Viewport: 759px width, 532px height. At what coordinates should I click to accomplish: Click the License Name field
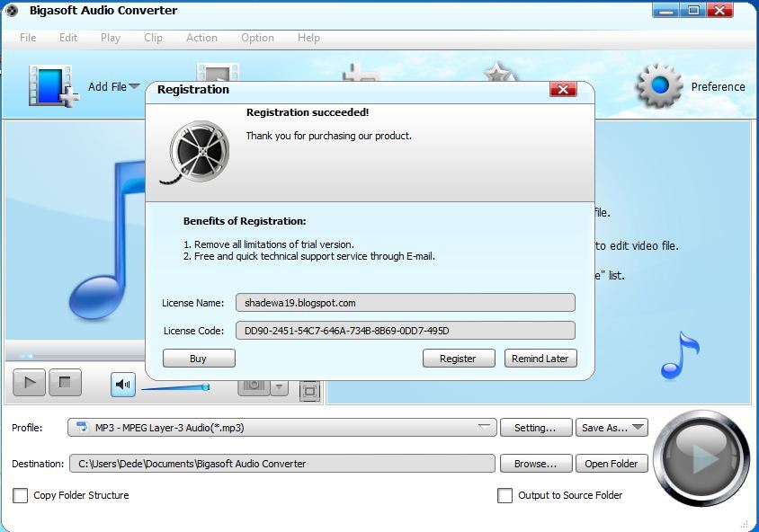pos(406,303)
